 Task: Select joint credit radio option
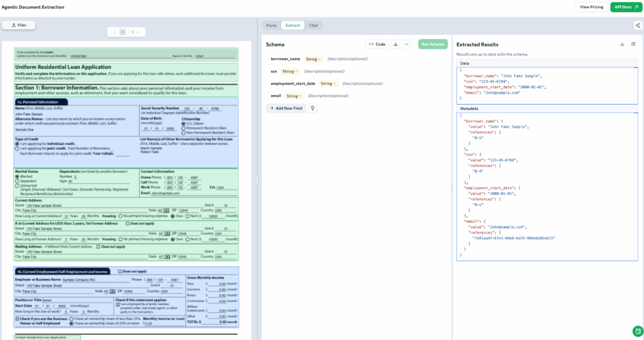tap(17, 149)
